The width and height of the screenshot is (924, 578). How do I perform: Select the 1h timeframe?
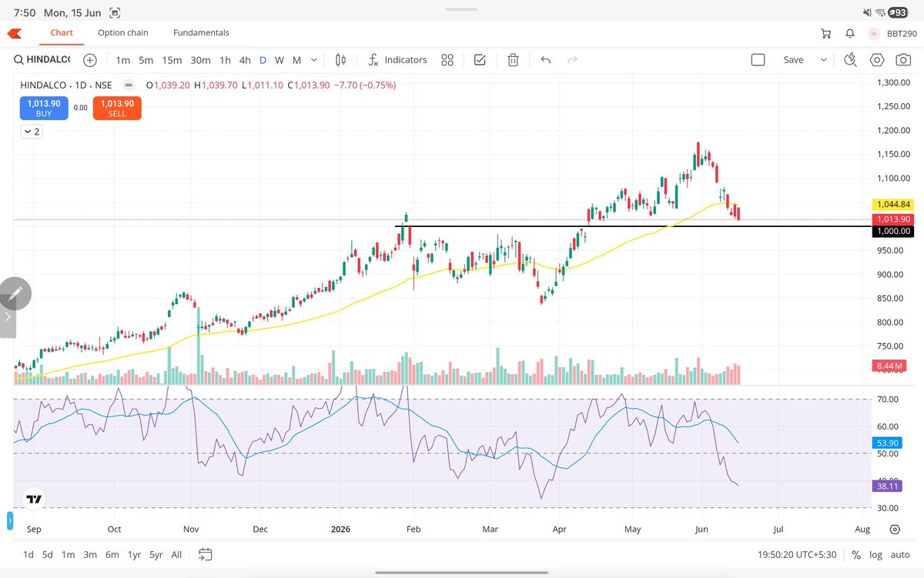(225, 60)
